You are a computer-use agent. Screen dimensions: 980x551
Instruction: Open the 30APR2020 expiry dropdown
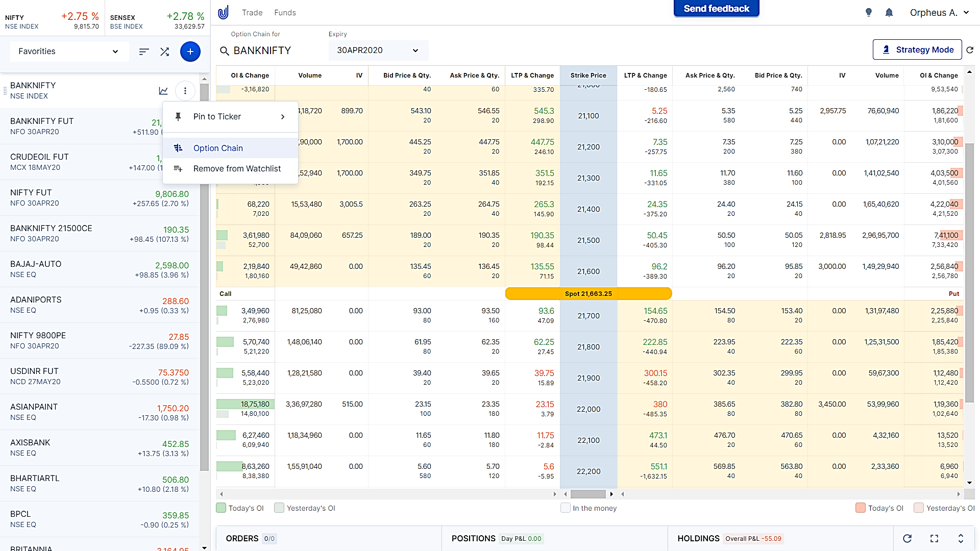378,50
